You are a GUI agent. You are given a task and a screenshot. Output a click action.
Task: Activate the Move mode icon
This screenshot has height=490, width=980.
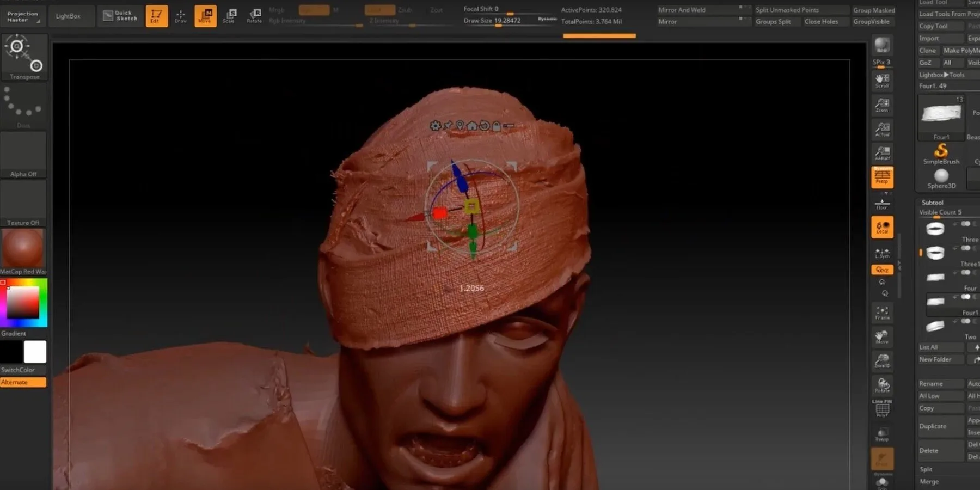point(205,15)
